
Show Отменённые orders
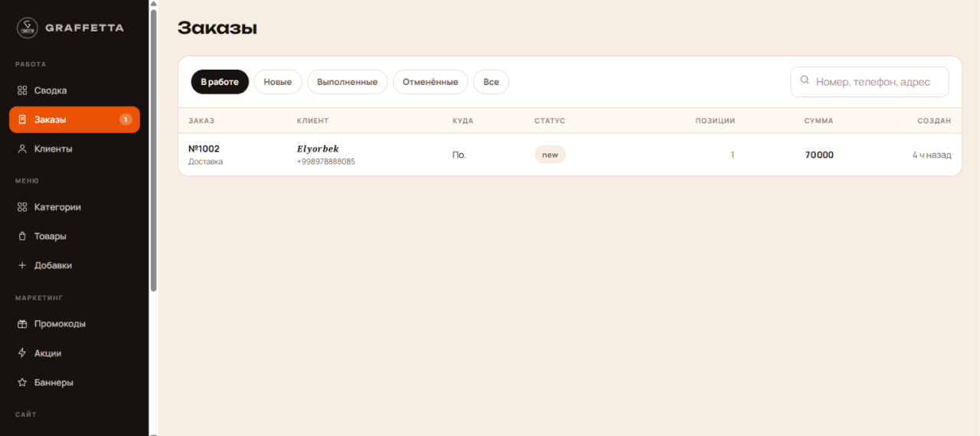coord(430,82)
